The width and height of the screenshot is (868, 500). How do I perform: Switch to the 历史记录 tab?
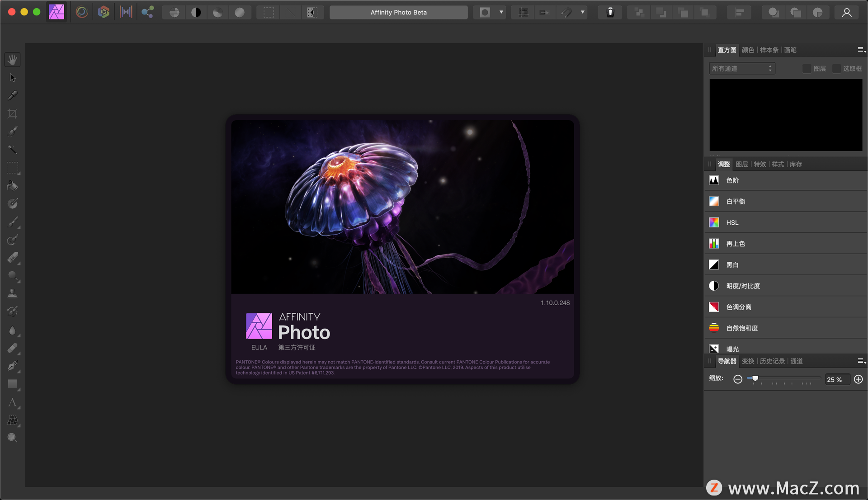772,361
